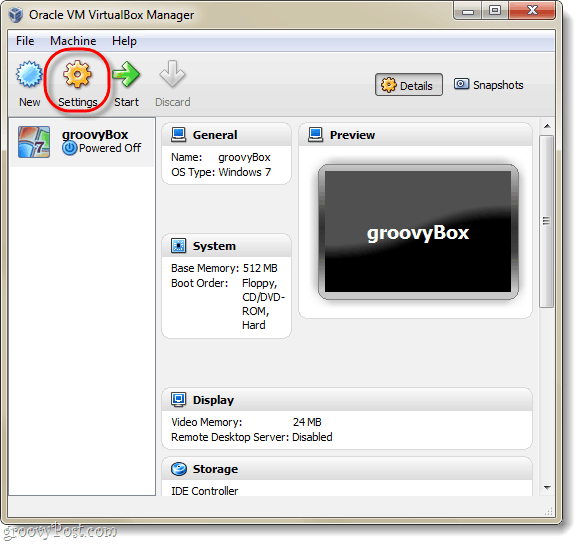Open the Machine menu
This screenshot has height=545, width=583.
click(73, 41)
